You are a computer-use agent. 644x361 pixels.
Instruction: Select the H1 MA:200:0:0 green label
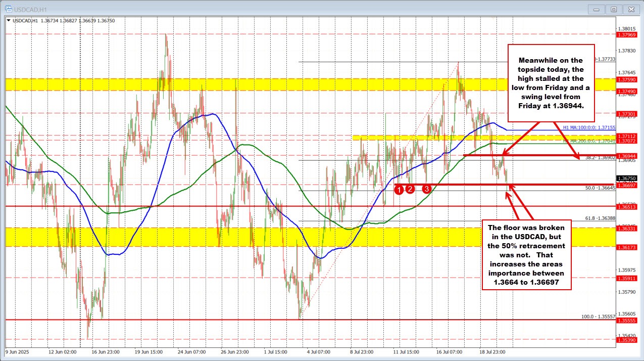coord(589,142)
